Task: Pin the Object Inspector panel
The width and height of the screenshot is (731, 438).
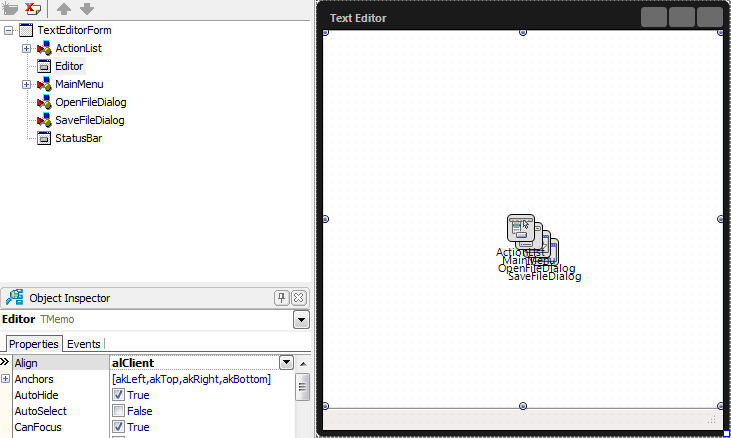Action: click(x=282, y=298)
